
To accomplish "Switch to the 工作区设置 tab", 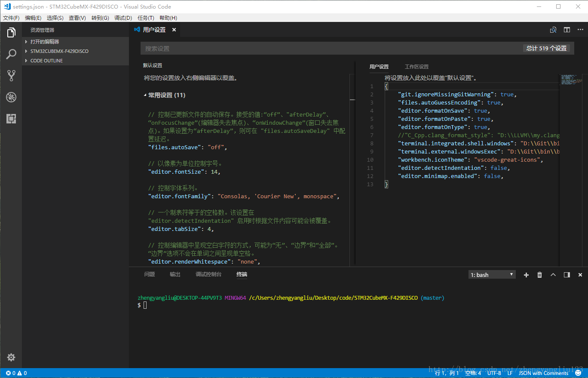I will coord(416,67).
